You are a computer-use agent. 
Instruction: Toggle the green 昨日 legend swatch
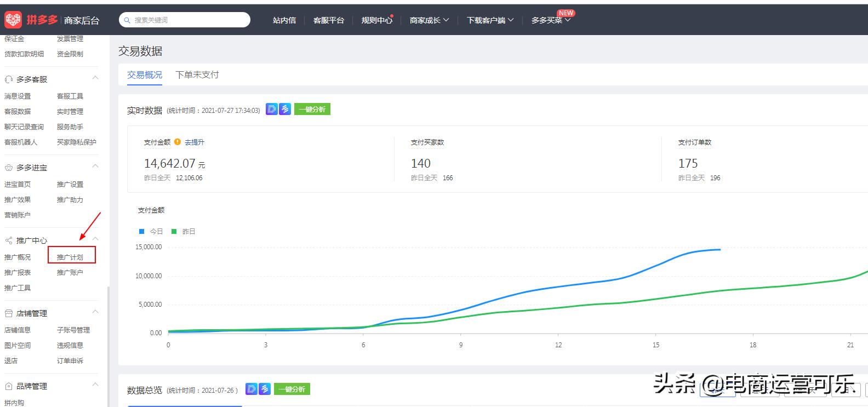click(174, 232)
